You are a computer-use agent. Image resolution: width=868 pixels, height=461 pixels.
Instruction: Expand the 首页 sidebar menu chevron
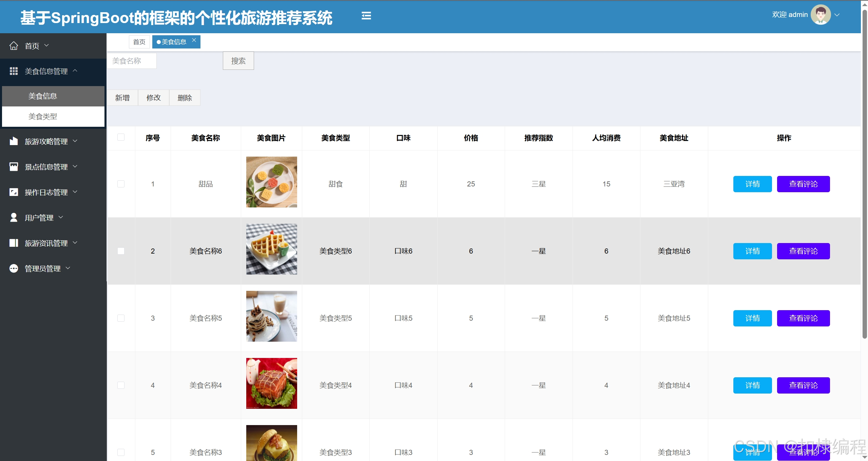pyautogui.click(x=46, y=45)
